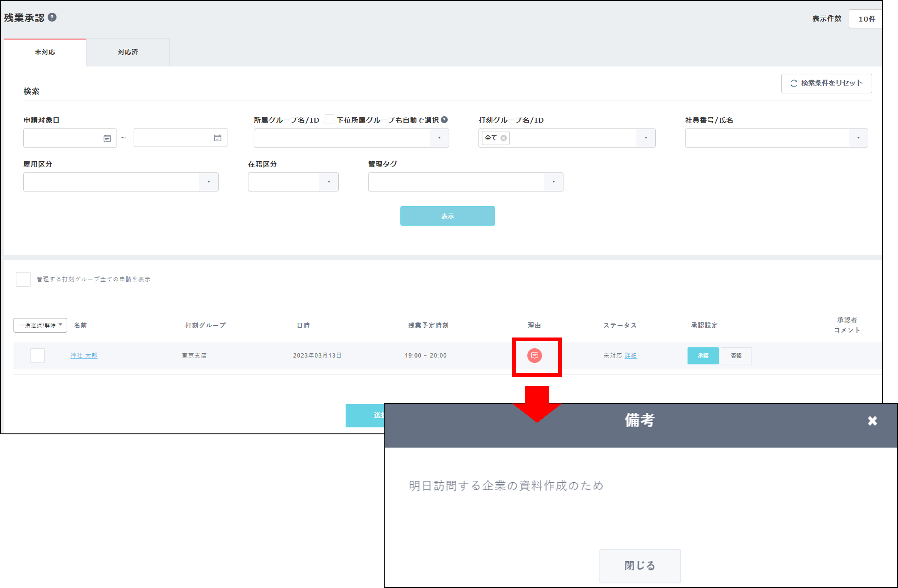898x588 pixels.
Task: Enable 下位所属グループも自動で選択 checkbox
Action: pos(329,120)
